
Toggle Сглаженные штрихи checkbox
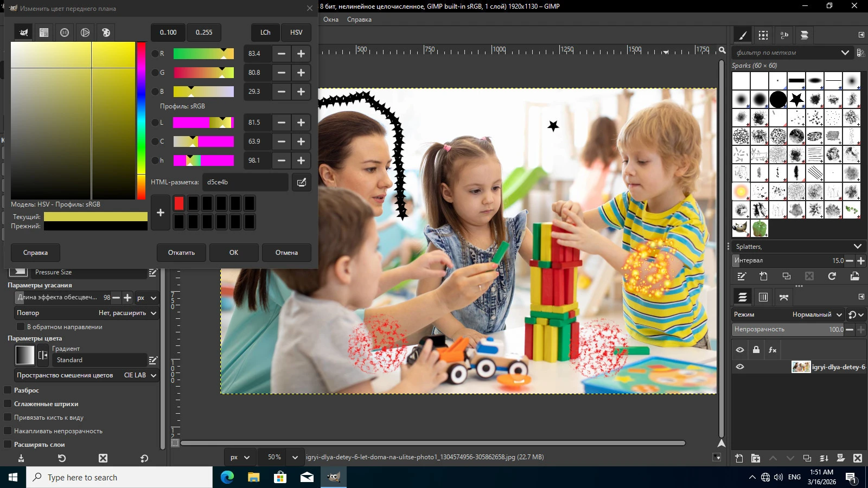click(8, 403)
